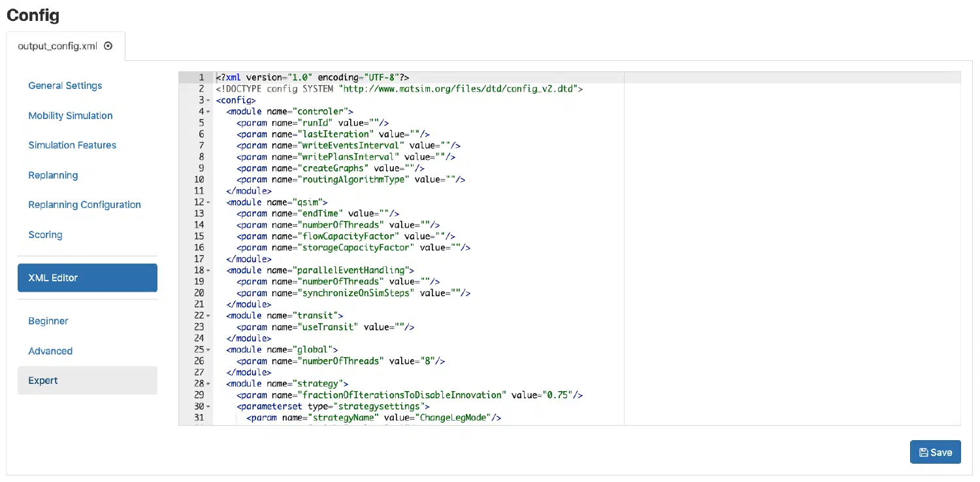Collapse the controler module code fold
The image size is (980, 482).
pyautogui.click(x=209, y=111)
